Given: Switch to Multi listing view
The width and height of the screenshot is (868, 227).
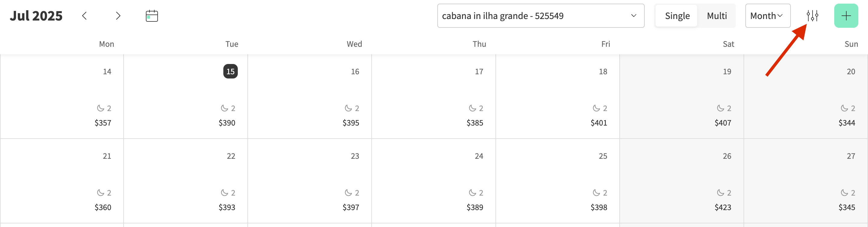Looking at the screenshot, I should click(717, 16).
